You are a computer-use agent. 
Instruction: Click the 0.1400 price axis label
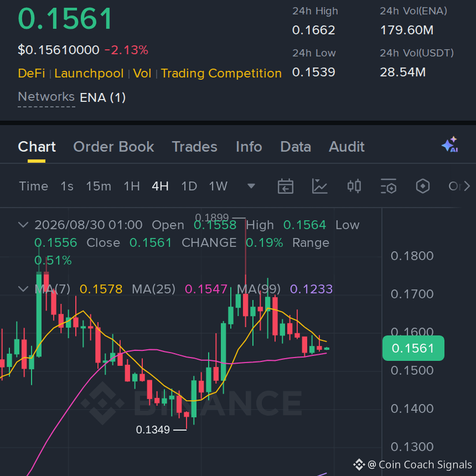click(412, 409)
